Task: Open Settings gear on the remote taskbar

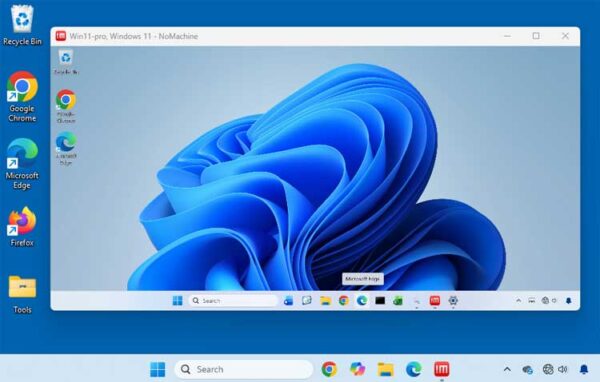Action: click(x=453, y=301)
